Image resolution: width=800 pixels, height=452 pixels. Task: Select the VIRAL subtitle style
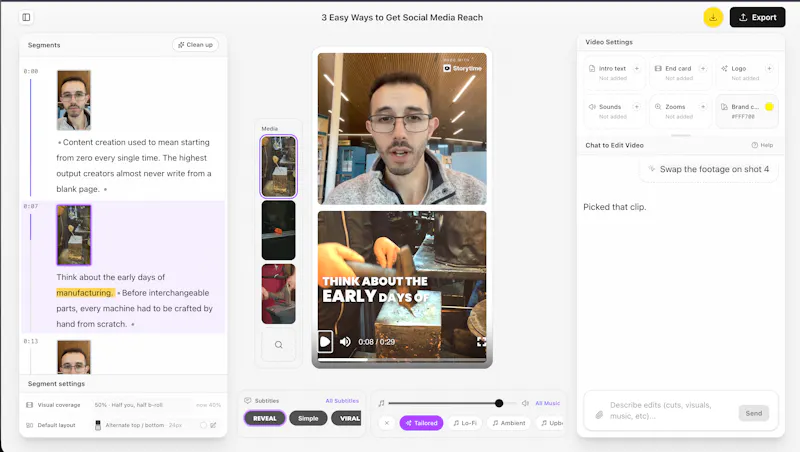tap(347, 418)
